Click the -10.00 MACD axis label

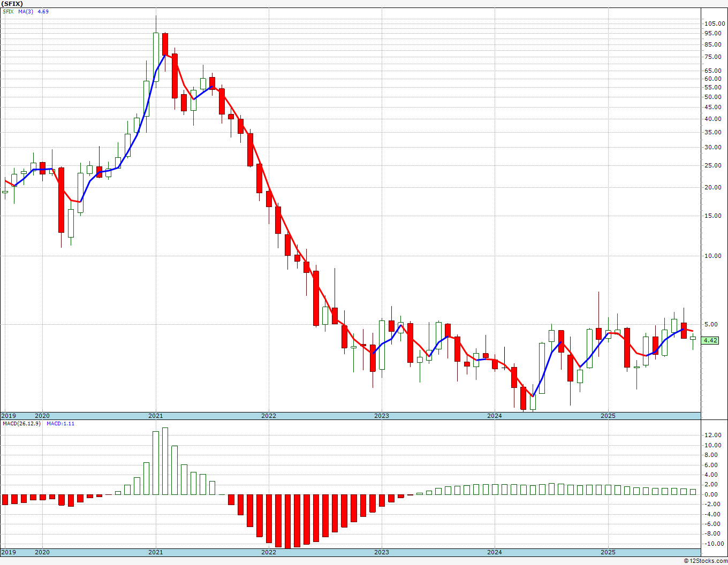(x=712, y=544)
